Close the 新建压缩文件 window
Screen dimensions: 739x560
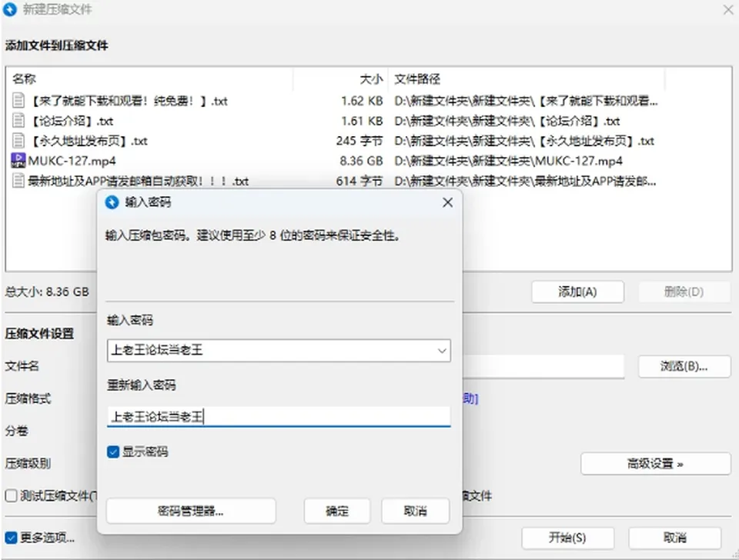(728, 9)
